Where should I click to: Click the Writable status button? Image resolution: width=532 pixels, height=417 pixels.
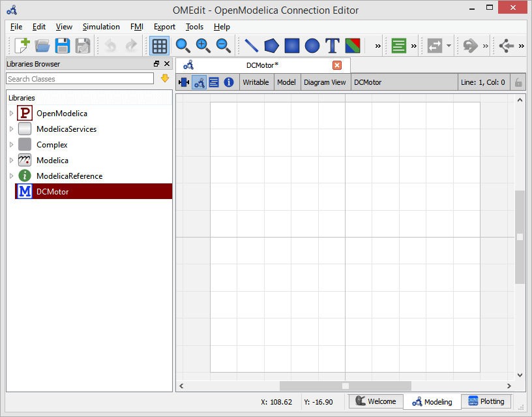coord(256,82)
